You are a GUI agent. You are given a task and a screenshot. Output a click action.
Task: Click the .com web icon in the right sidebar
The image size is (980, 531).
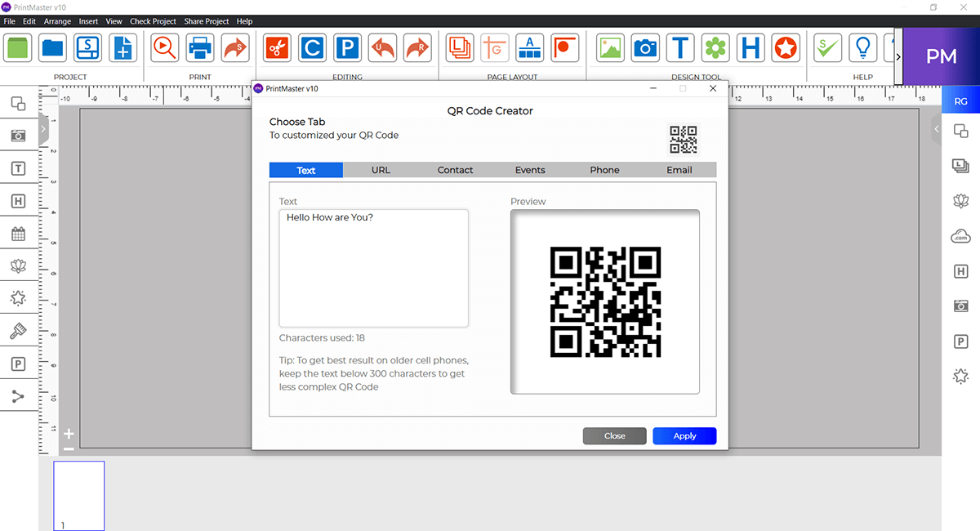(x=960, y=235)
